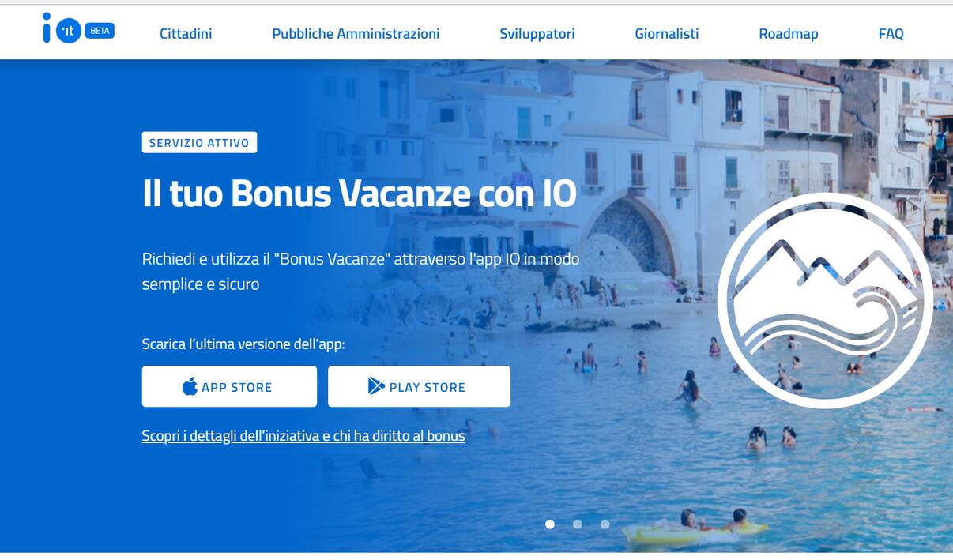
Task: Download via the APP STORE button
Action: [229, 386]
